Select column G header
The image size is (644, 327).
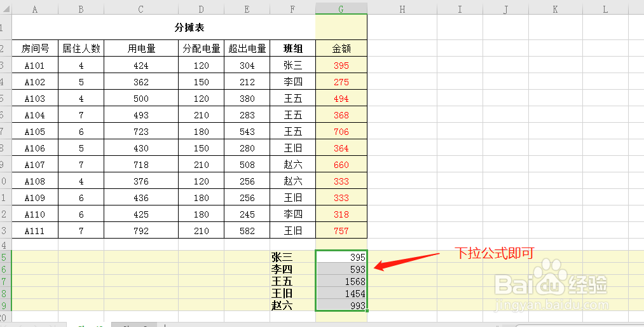coord(341,9)
